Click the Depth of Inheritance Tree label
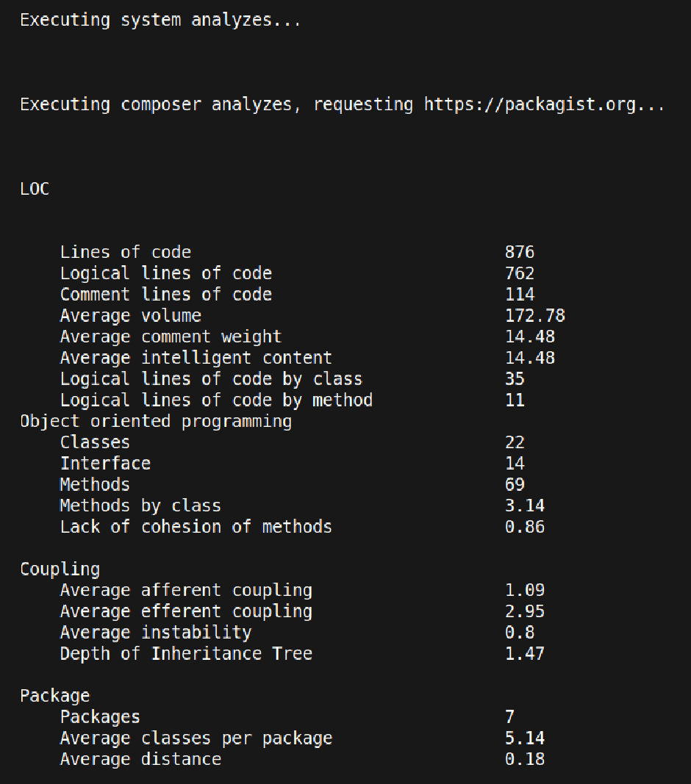 (x=186, y=654)
